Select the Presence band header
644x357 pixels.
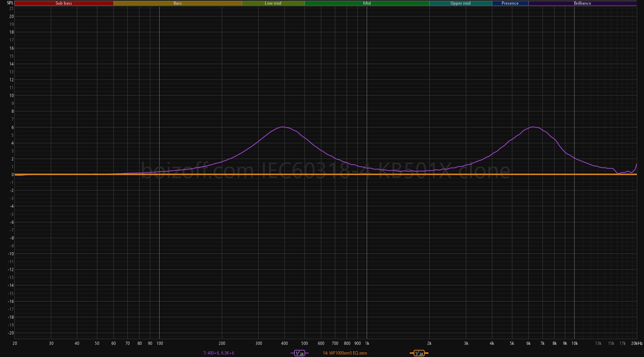coord(510,3)
